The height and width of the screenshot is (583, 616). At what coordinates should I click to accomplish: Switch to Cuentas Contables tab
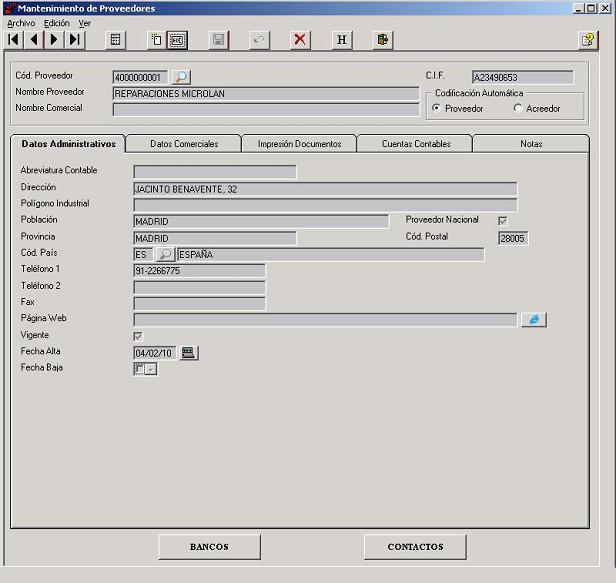pyautogui.click(x=416, y=144)
